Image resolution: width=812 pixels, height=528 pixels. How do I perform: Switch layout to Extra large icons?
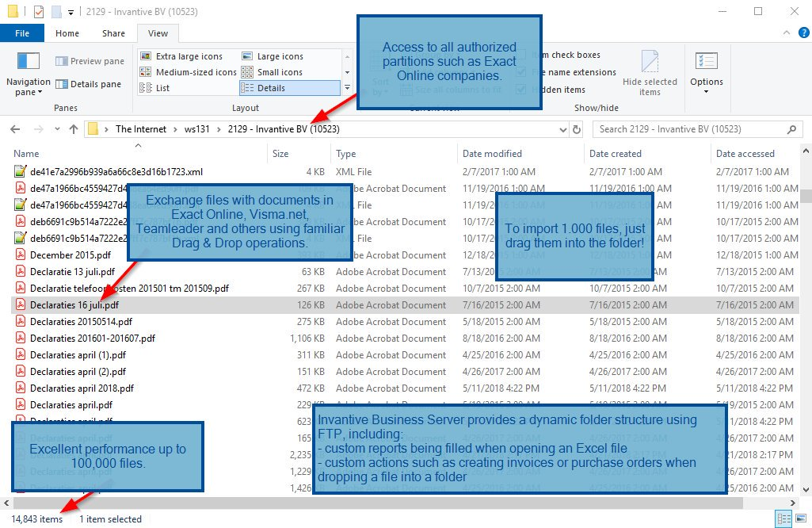point(181,56)
